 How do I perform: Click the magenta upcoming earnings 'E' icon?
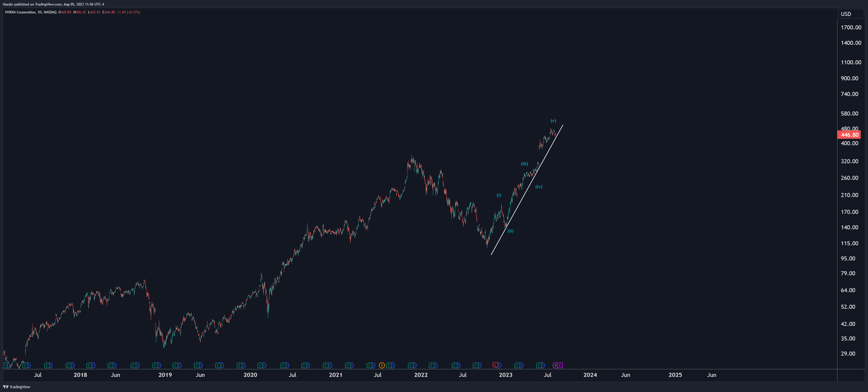(560, 366)
